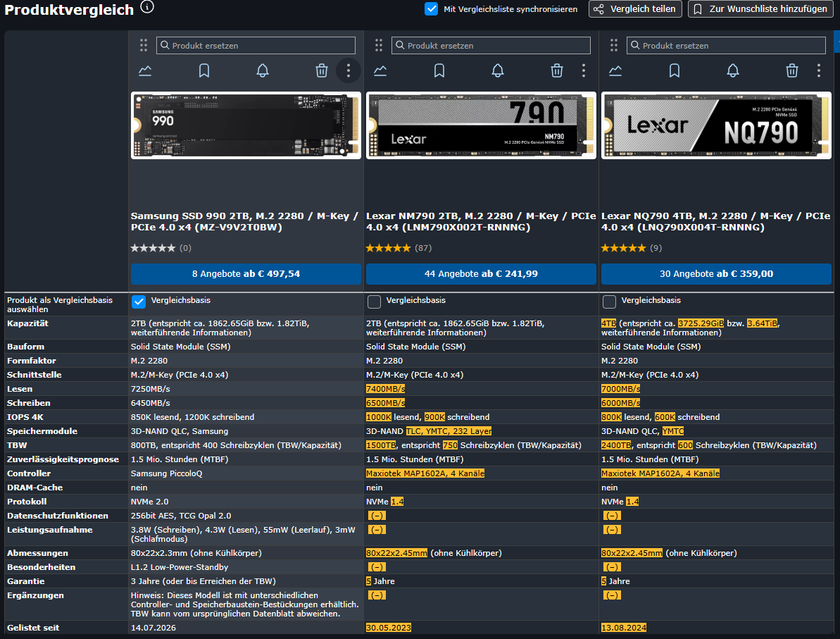Select the Speichermodule row label
This screenshot has width=840, height=639.
tap(42, 432)
